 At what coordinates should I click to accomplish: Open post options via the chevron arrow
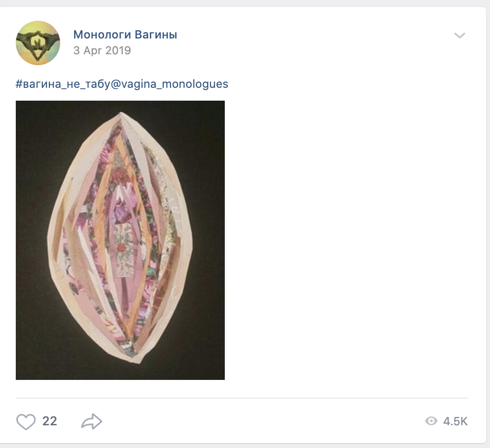tap(459, 36)
